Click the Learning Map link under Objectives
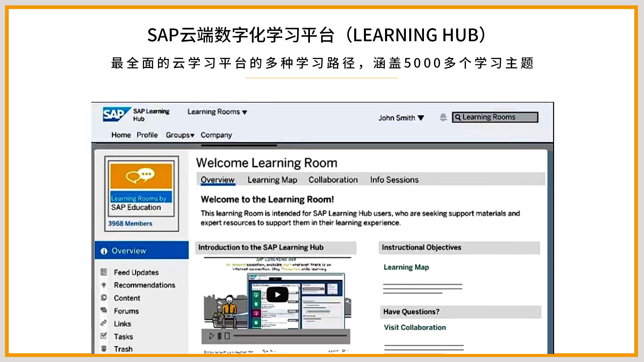The image size is (644, 362). (x=406, y=267)
